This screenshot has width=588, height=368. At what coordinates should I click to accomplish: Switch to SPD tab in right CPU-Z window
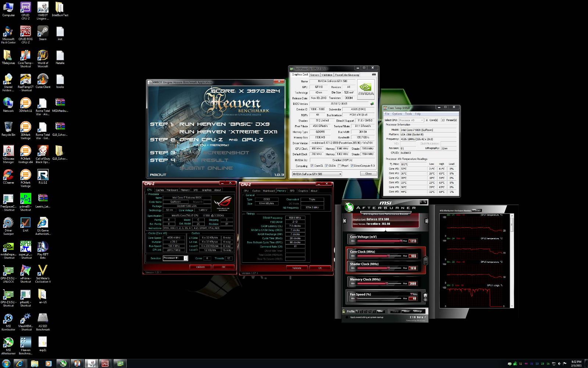tap(292, 191)
